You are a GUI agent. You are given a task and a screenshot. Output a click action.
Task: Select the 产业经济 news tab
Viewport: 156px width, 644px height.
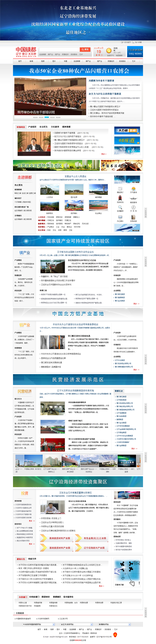tap(32, 127)
